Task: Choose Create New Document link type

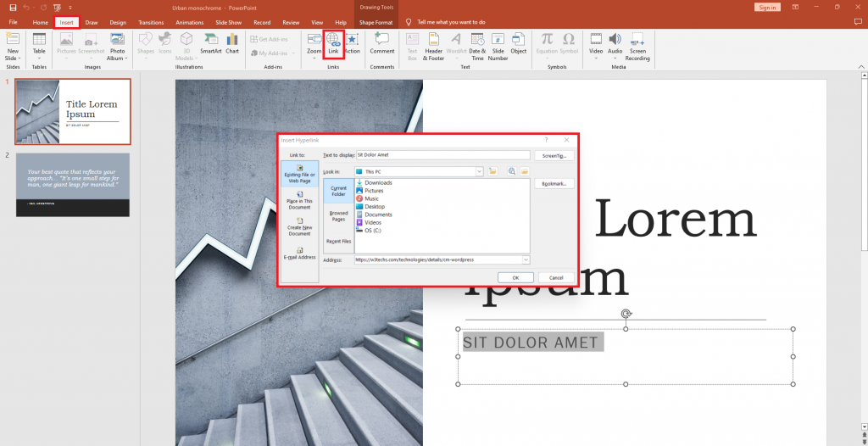Action: tap(300, 227)
